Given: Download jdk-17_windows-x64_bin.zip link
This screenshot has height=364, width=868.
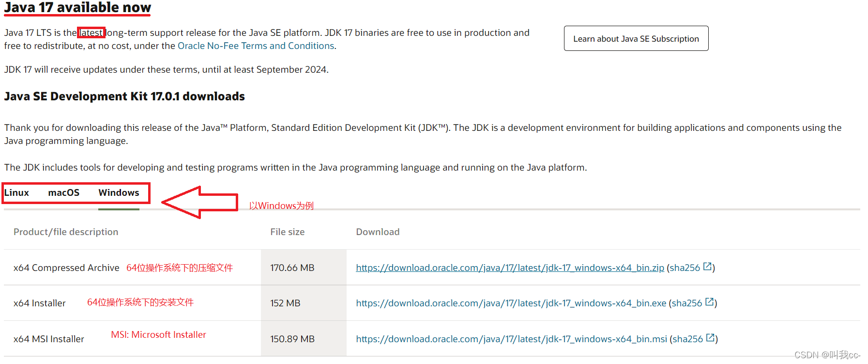Looking at the screenshot, I should (510, 268).
